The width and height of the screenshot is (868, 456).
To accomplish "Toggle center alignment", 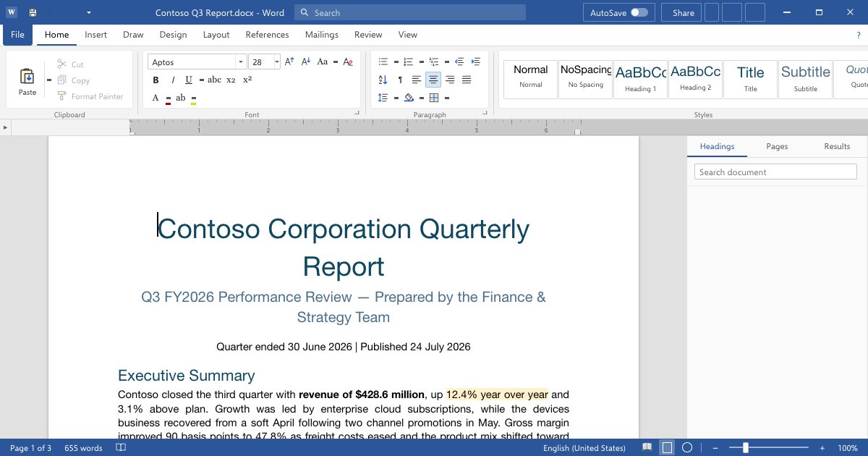I will pos(433,80).
